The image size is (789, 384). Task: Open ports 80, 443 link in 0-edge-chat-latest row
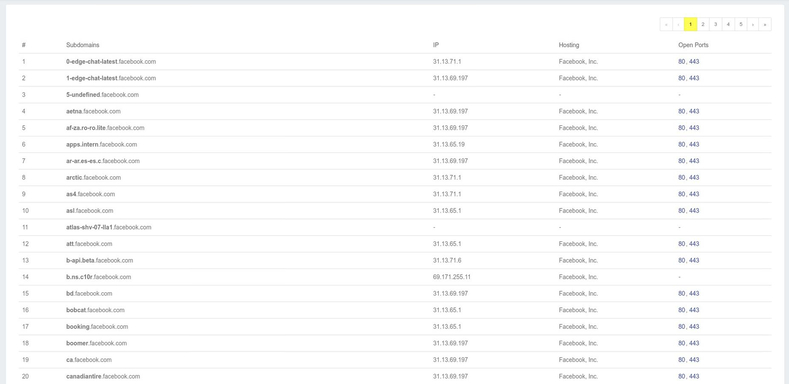tap(688, 61)
